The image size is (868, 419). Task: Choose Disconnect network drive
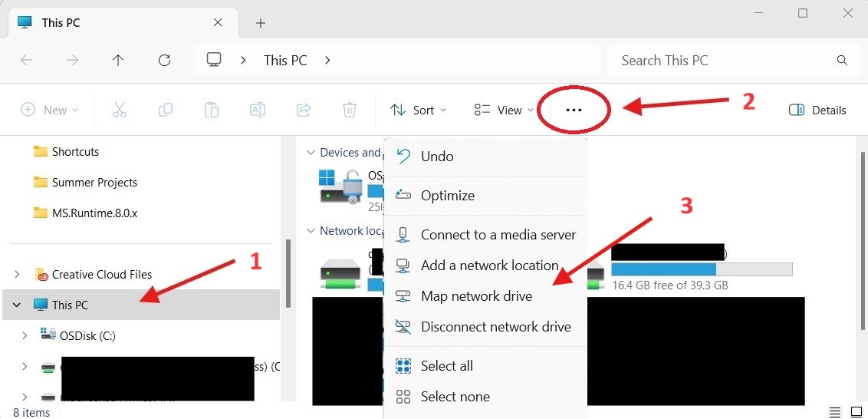tap(485, 327)
